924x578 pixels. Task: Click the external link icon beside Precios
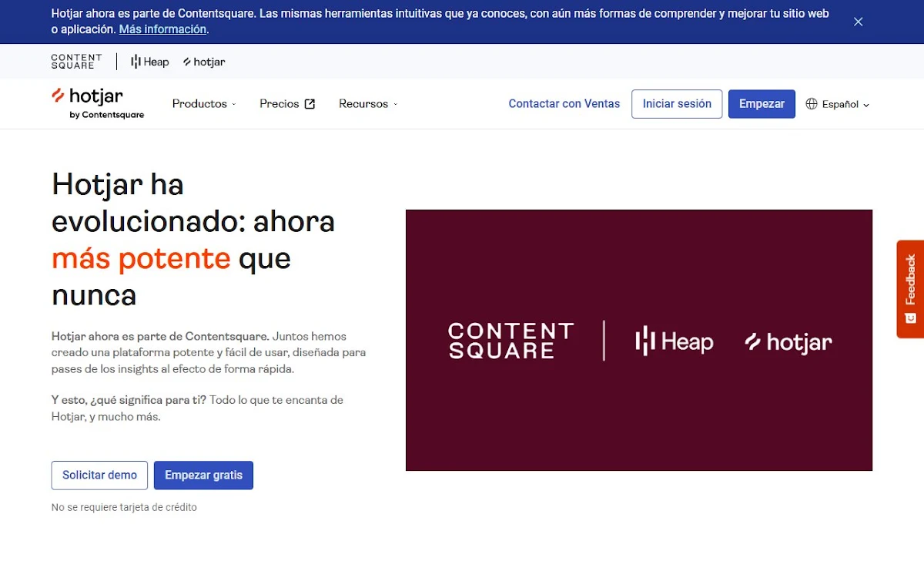click(x=310, y=104)
